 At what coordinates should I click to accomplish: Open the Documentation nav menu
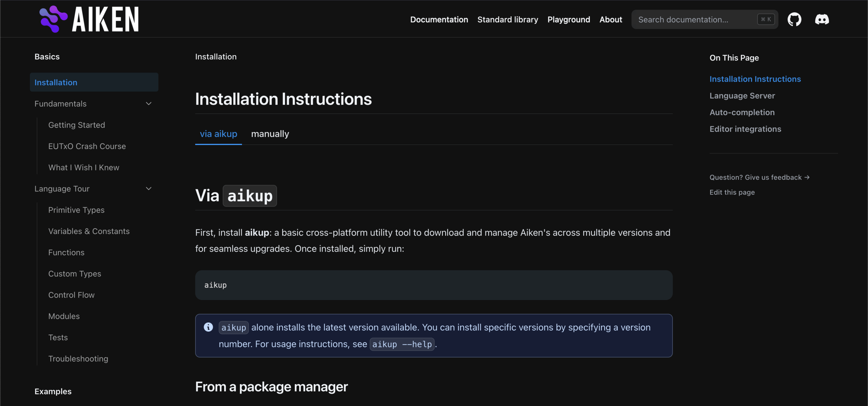439,19
